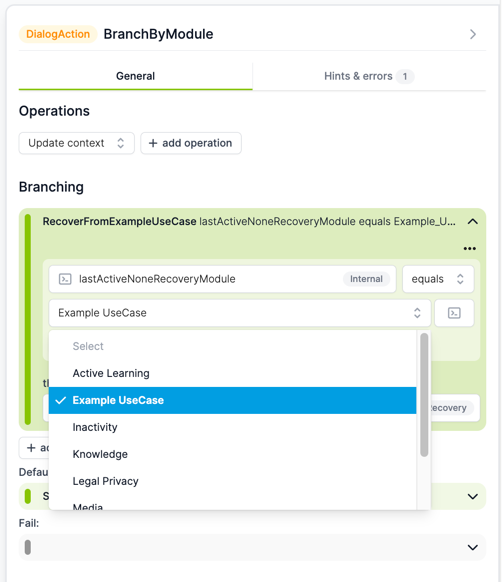The image size is (502, 582).
Task: Select the checked Example UseCase option
Action: 232,400
